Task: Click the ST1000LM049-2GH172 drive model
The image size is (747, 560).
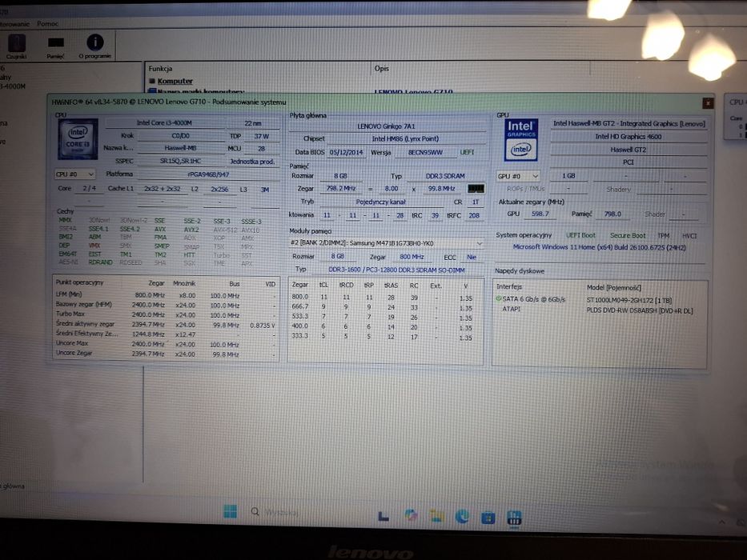Action: [x=629, y=301]
